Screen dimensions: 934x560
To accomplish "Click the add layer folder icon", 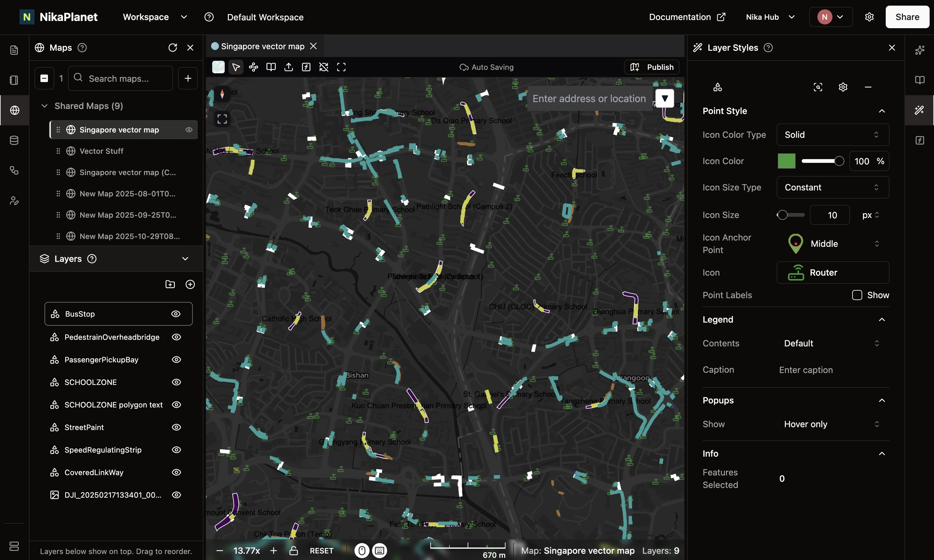I will (x=170, y=284).
